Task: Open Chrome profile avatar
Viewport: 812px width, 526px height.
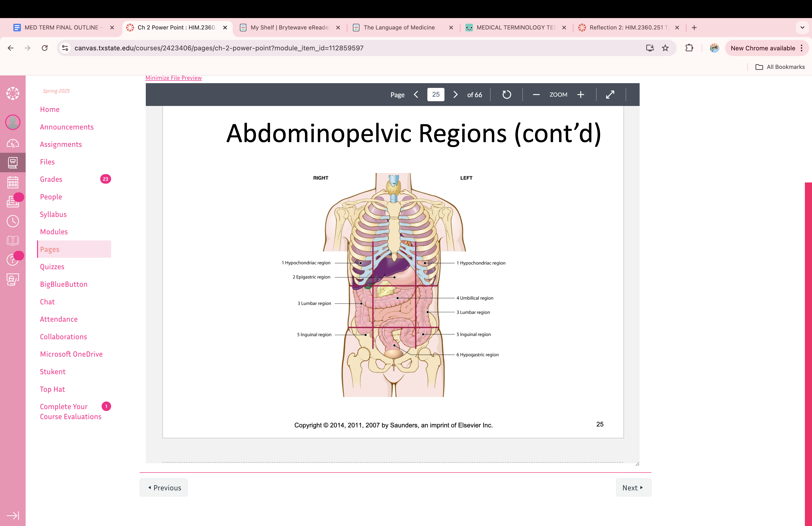Action: (714, 48)
